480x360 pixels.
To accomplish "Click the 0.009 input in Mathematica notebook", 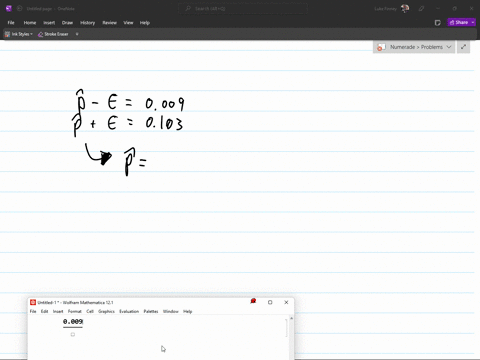I will click(73, 322).
